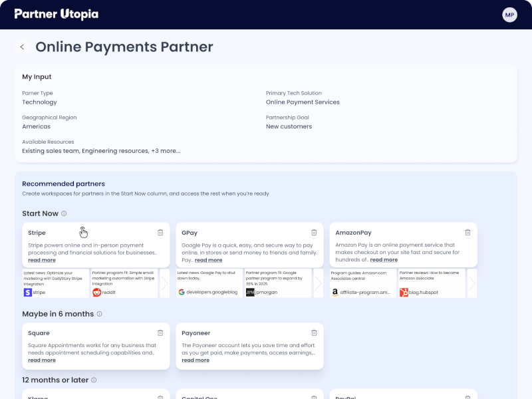The height and width of the screenshot is (399, 532).
Task: Expand the '+3 more...' available resources
Action: (166, 151)
